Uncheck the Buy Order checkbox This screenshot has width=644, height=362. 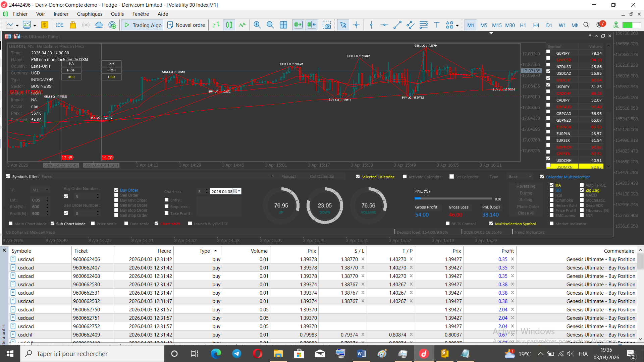(116, 190)
